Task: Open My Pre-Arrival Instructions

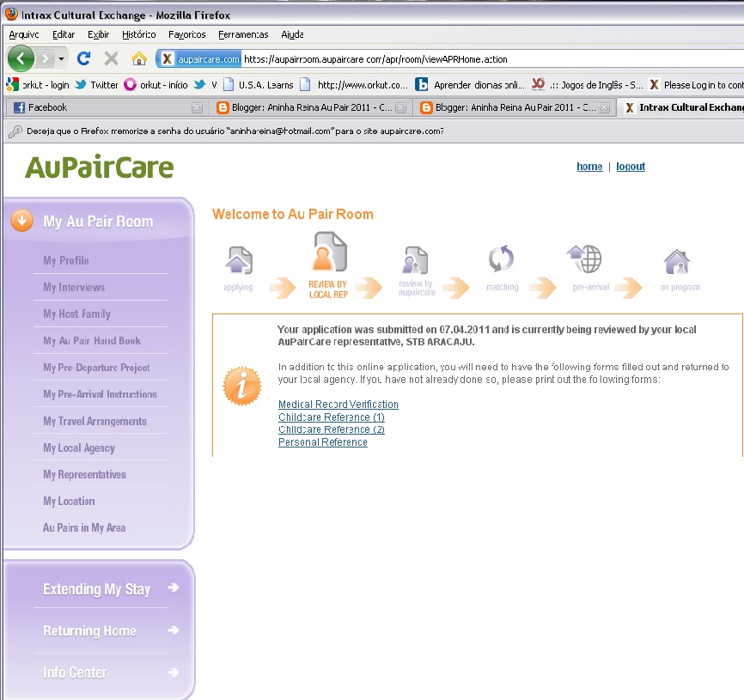Action: pyautogui.click(x=100, y=394)
